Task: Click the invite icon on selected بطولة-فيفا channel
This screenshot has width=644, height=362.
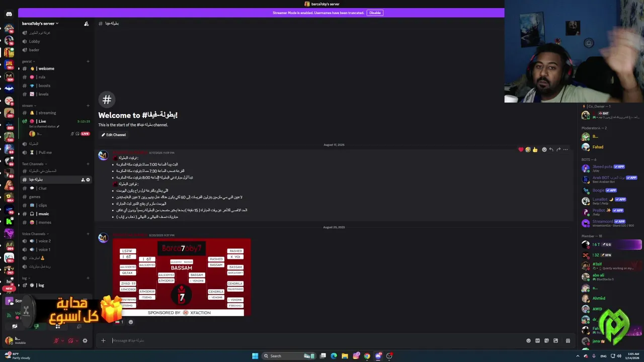Action: point(83,179)
